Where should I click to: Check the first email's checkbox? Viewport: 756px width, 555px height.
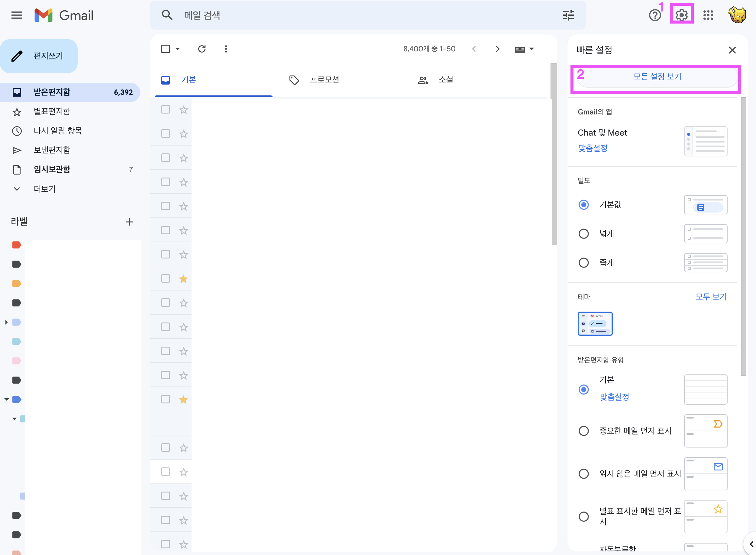pos(165,110)
